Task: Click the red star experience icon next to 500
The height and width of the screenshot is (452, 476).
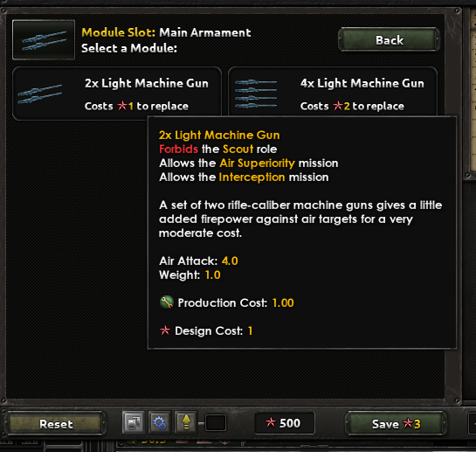Action: (x=270, y=422)
